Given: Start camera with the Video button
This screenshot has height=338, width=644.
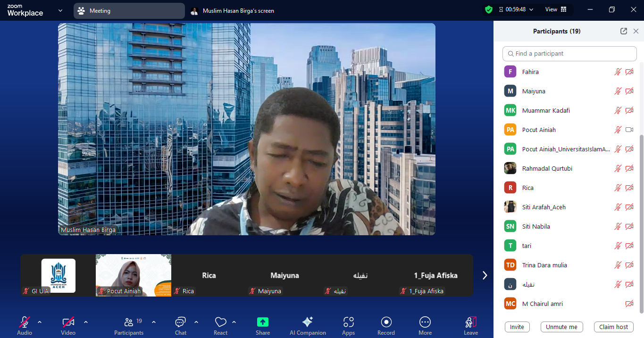Looking at the screenshot, I should pyautogui.click(x=68, y=326).
